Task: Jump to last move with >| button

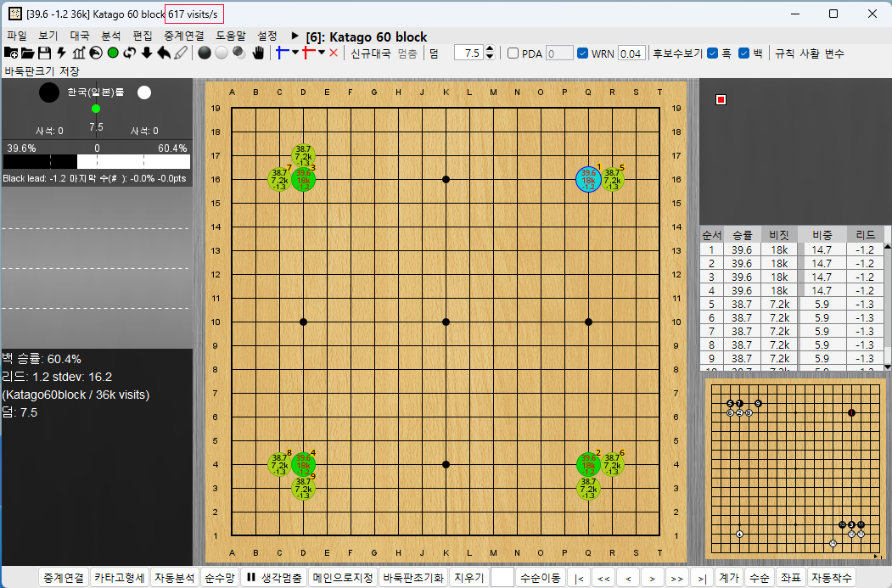Action: [702, 578]
